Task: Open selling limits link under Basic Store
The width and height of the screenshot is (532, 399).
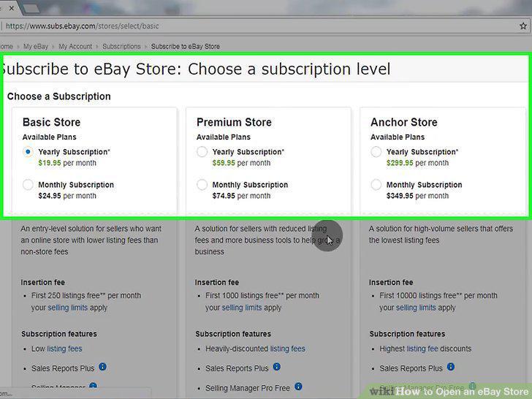Action: (x=68, y=308)
